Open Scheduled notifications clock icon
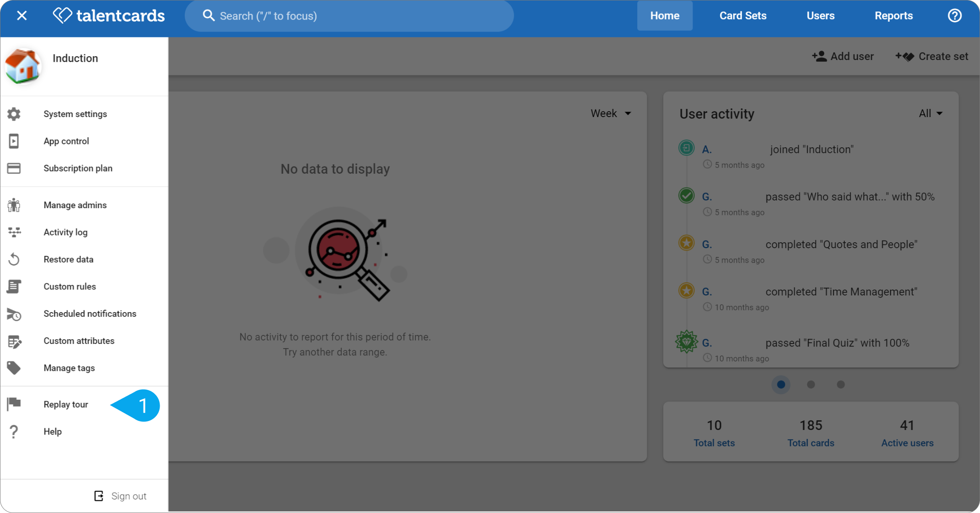 click(x=14, y=314)
